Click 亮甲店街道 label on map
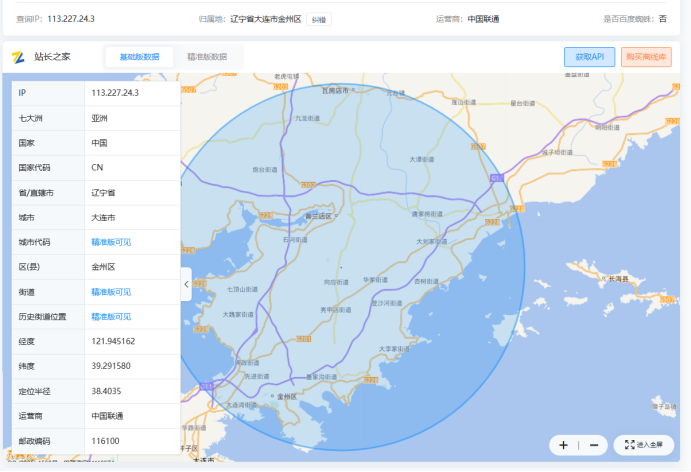Screen dimensions: 691x472 coord(336,310)
